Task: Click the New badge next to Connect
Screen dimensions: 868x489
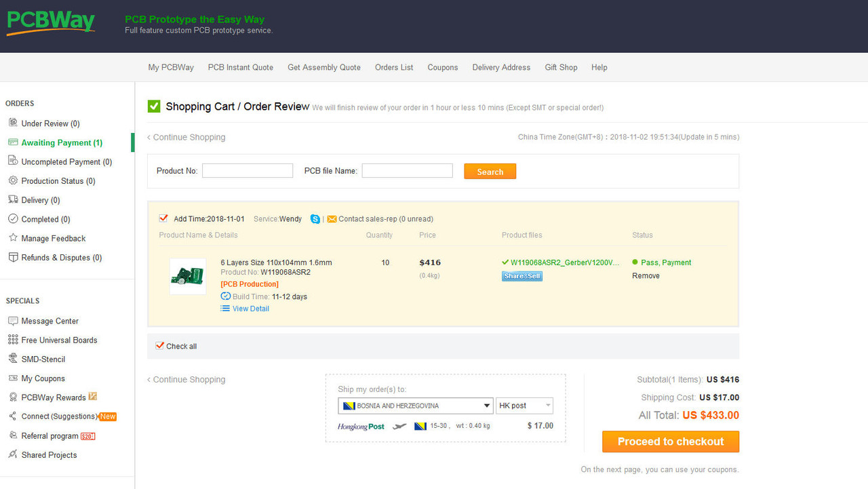Action: point(108,416)
